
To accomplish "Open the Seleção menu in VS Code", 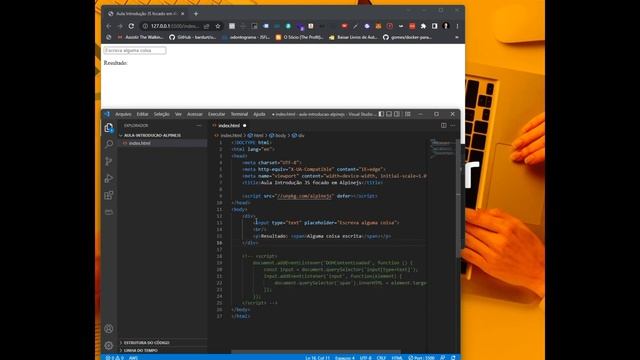I will pos(162,114).
